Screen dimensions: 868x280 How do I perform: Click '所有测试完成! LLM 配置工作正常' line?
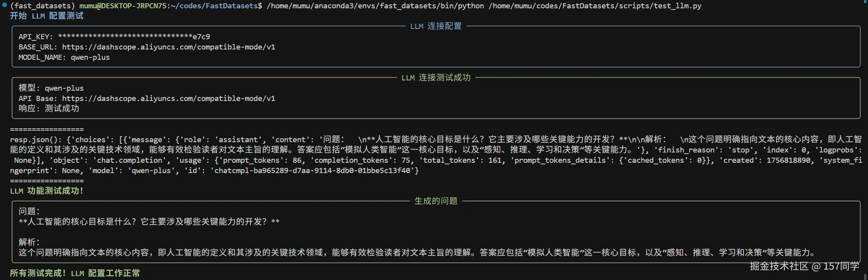click(75, 273)
